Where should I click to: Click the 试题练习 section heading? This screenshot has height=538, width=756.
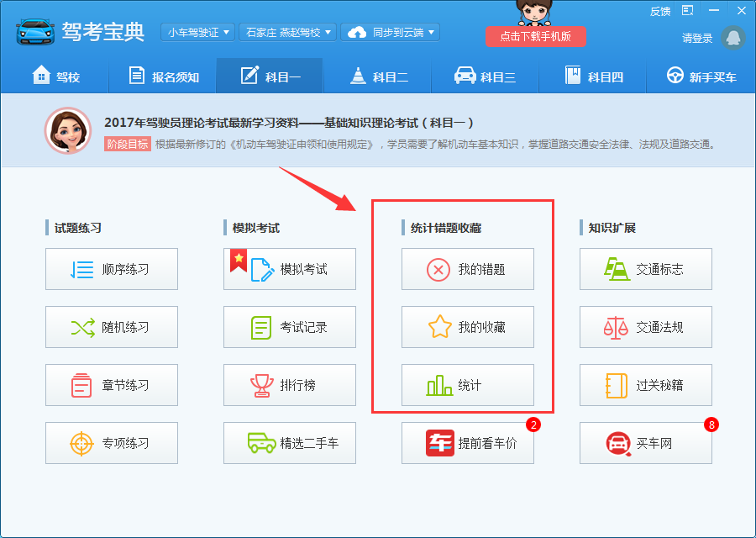tap(77, 228)
